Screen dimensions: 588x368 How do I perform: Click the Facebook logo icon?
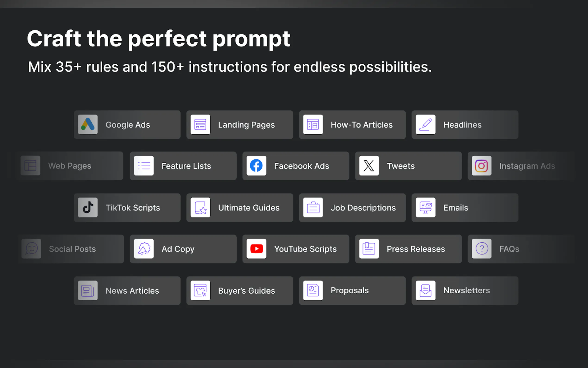pyautogui.click(x=256, y=166)
